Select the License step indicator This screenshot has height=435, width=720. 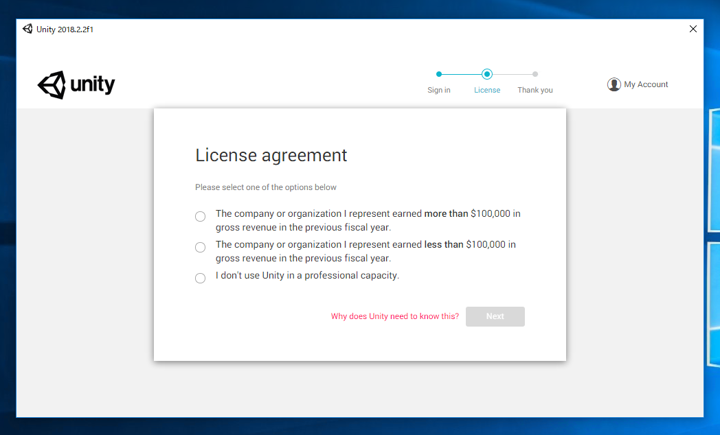487,74
